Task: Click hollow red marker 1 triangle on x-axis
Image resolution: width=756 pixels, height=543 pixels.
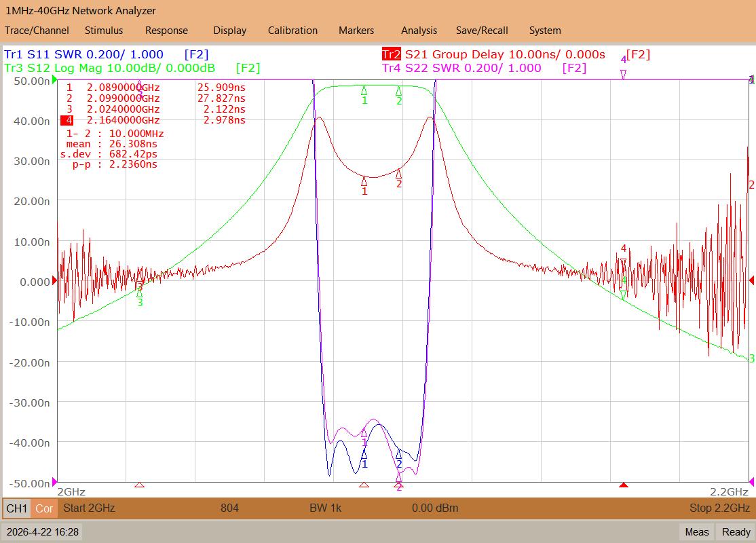Action: coord(364,485)
